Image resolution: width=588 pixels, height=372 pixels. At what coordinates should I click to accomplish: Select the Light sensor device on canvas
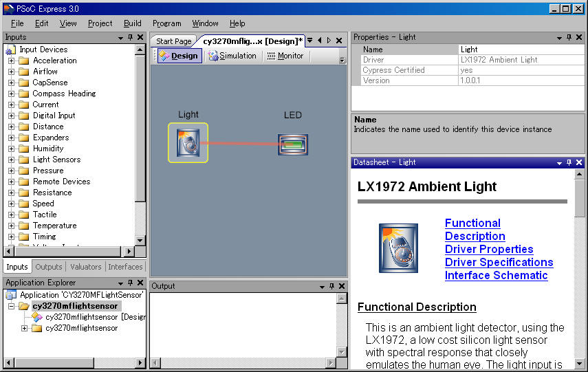(188, 143)
